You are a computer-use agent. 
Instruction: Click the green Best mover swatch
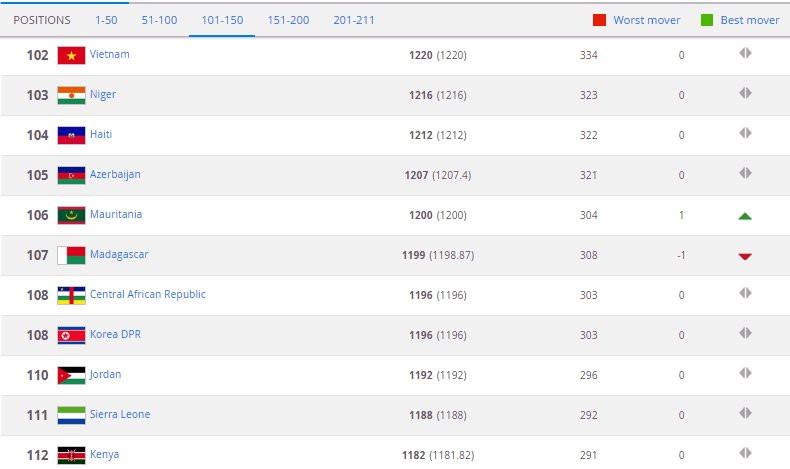pos(706,20)
